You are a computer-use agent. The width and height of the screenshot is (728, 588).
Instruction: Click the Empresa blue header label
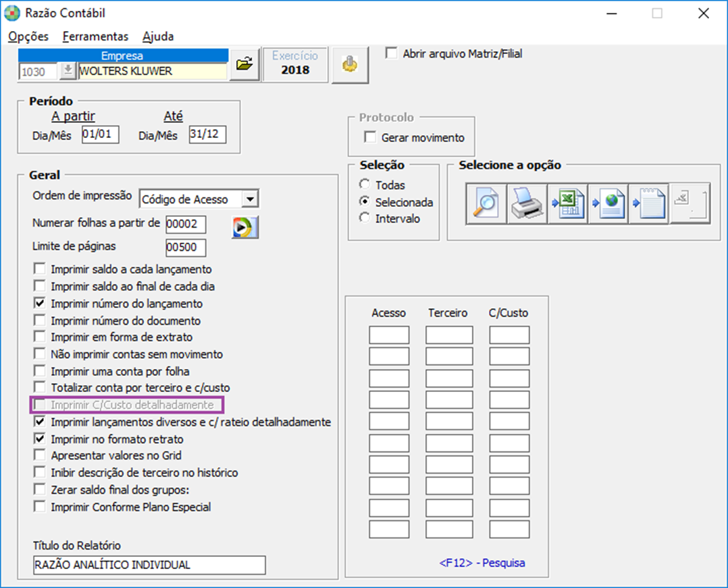[123, 55]
